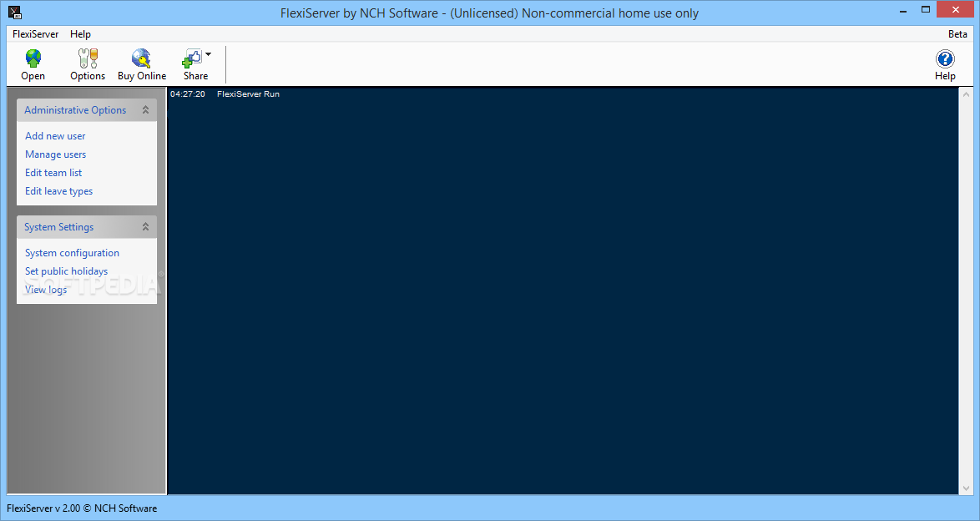The image size is (980, 521).
Task: Collapse the Administrative Options panel
Action: point(145,110)
